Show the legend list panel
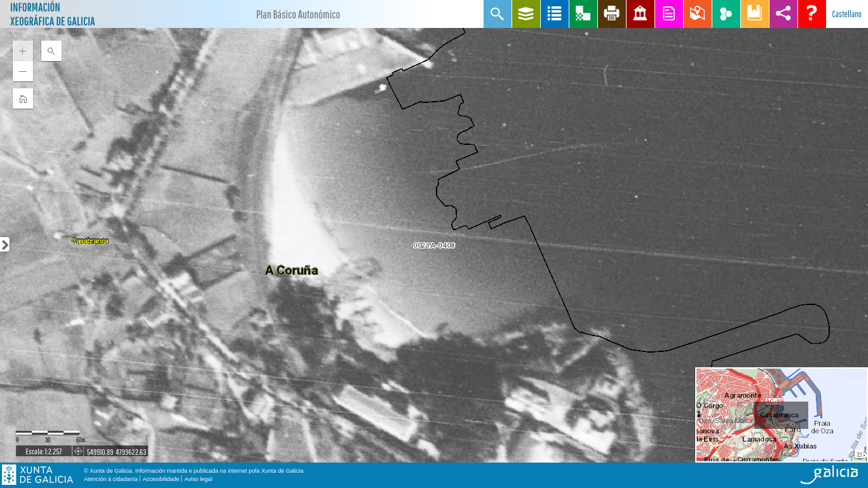 point(555,14)
